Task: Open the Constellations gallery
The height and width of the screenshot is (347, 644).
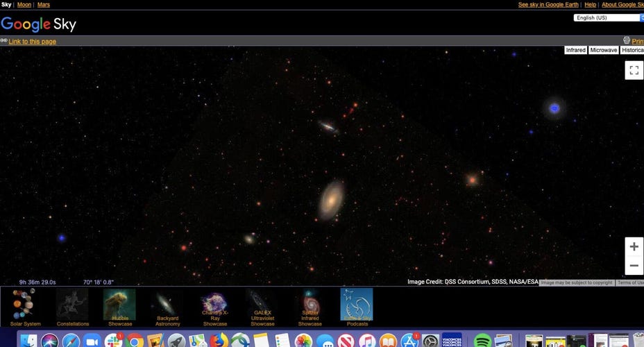Action: [72, 307]
